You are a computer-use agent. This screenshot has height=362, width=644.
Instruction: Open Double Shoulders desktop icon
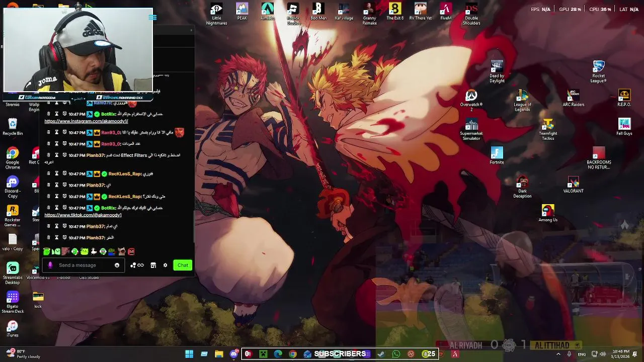click(471, 14)
